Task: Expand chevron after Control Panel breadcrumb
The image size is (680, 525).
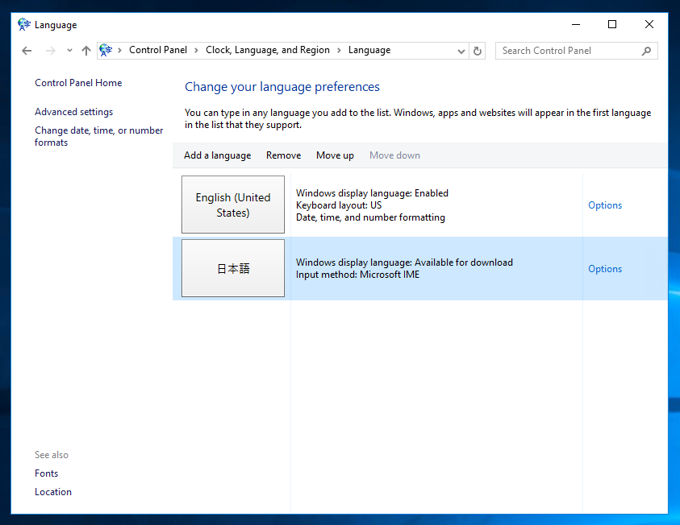Action: pos(196,51)
